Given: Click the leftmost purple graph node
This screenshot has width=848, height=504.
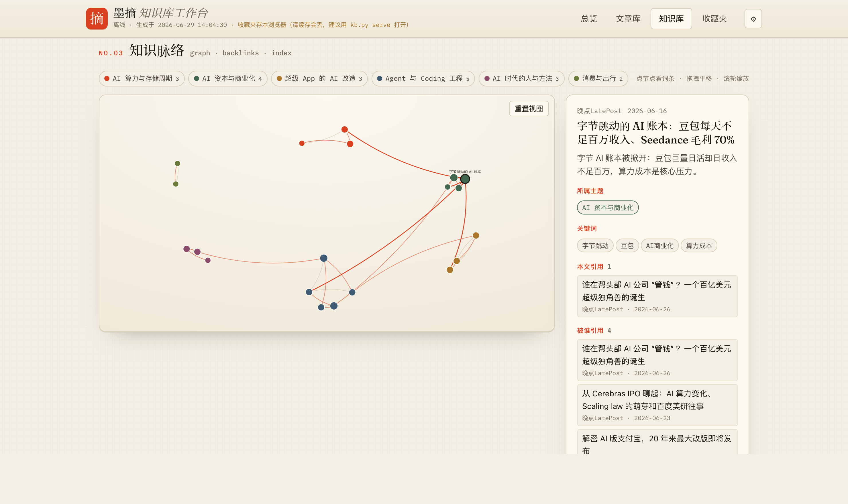Looking at the screenshot, I should tap(187, 249).
